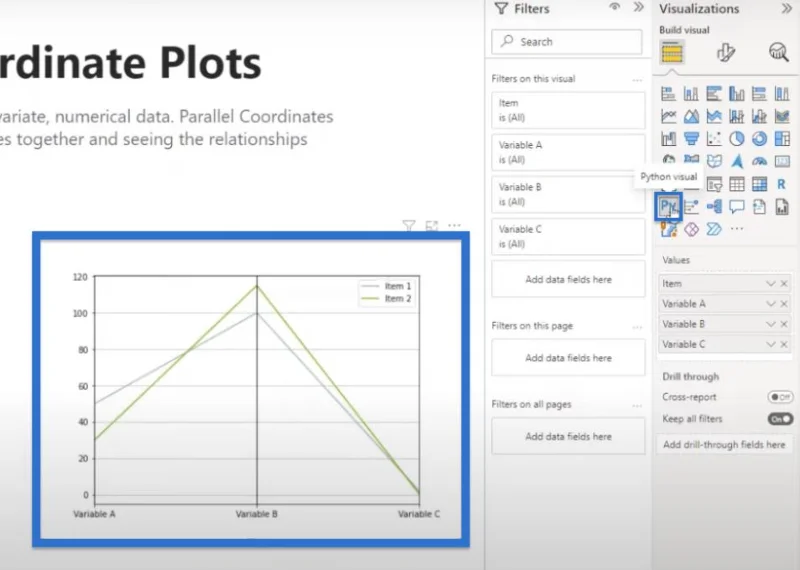Toggle Filters pane visibility eye icon
Viewport: 800px width, 570px height.
point(615,7)
